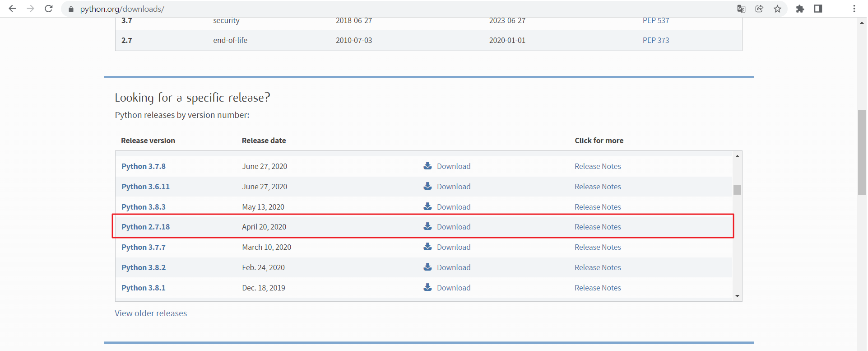The height and width of the screenshot is (351, 868).
Task: Click the Dec. 18, 2019 date text
Action: (264, 288)
